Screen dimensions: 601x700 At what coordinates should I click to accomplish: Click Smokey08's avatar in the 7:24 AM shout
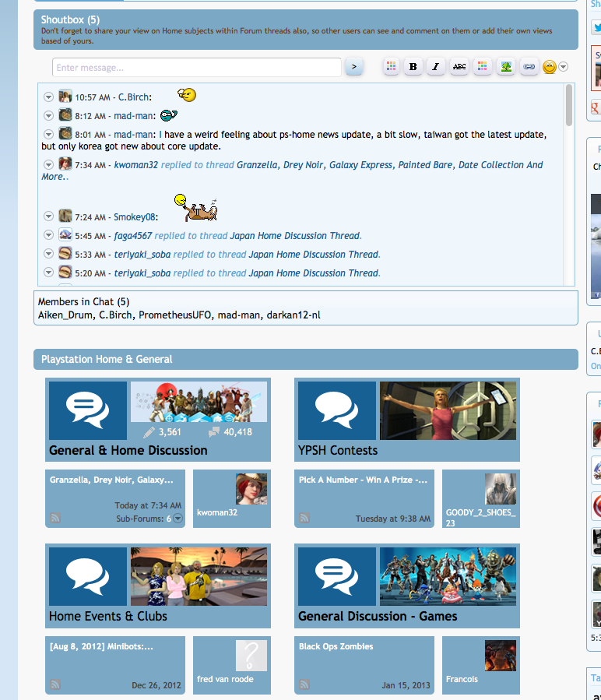click(x=65, y=216)
